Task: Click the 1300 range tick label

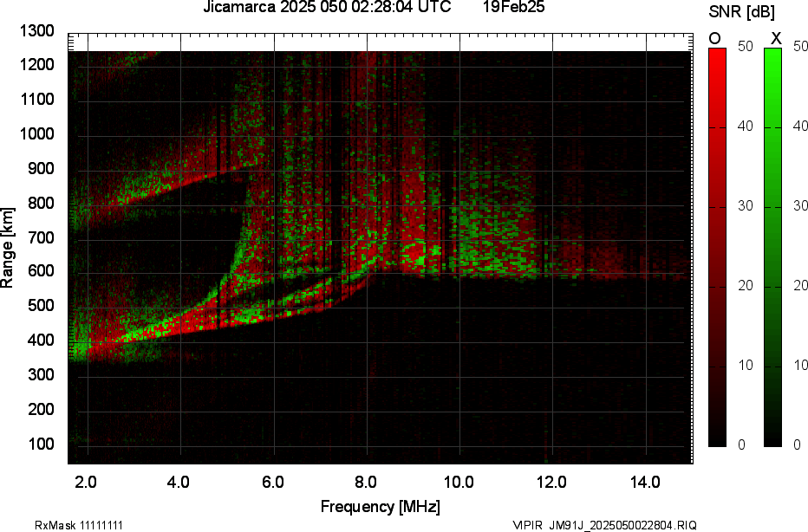Action: click(x=37, y=31)
